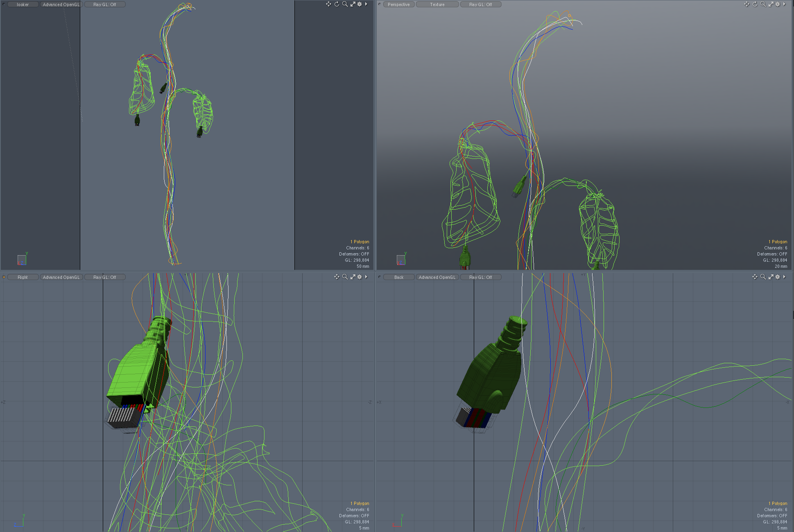The image size is (794, 532).
Task: Click 'GL: 298,884' text in looker viewport
Action: (x=357, y=260)
